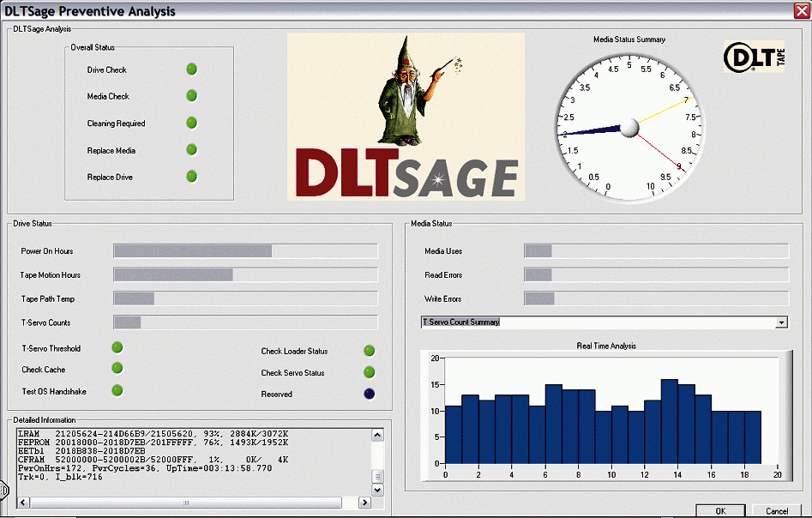Click the Replace Media status indicator
This screenshot has height=518, width=812.
click(191, 150)
